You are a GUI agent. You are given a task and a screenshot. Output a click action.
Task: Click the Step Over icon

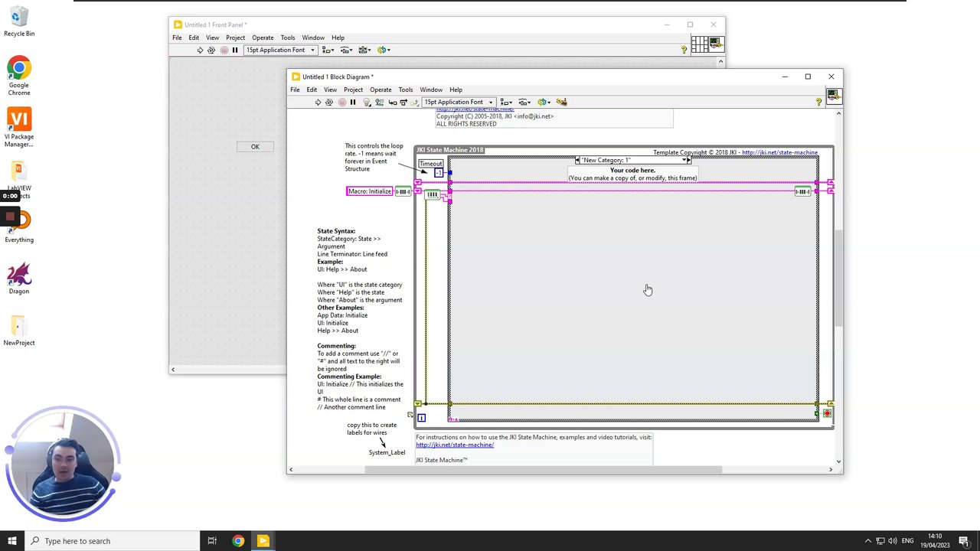point(403,102)
